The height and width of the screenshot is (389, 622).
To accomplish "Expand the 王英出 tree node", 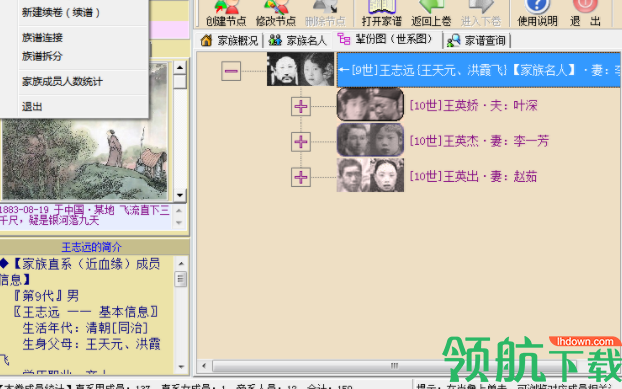I will (301, 177).
